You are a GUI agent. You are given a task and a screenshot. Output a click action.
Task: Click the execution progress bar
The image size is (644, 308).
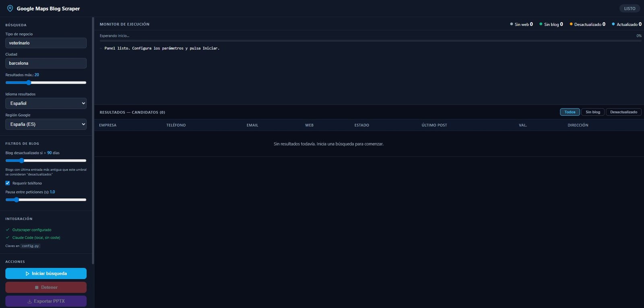(x=371, y=41)
